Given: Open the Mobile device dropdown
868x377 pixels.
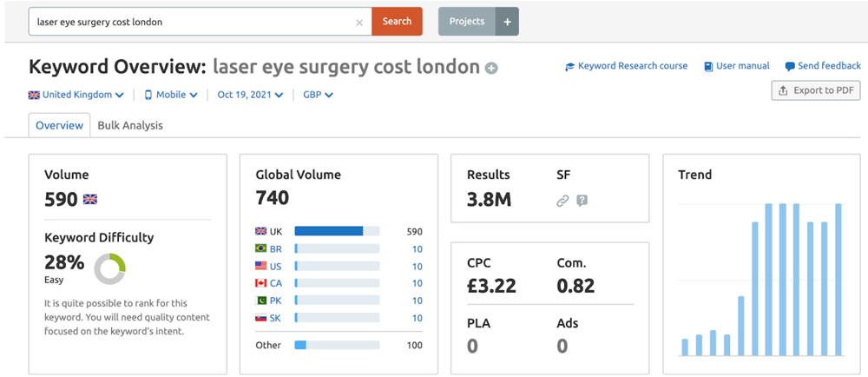Looking at the screenshot, I should (x=171, y=95).
